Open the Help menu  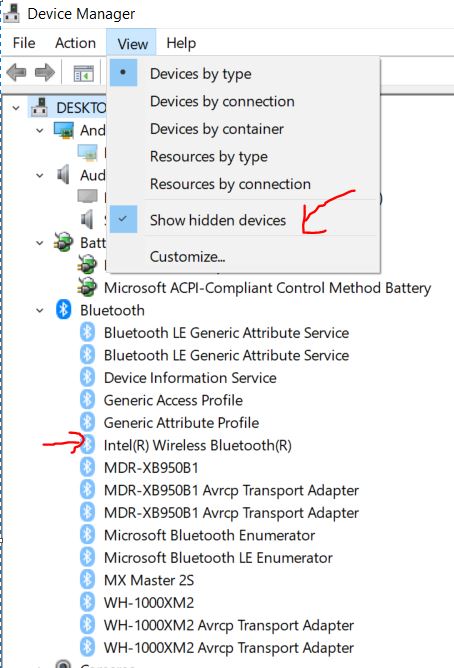click(x=181, y=43)
